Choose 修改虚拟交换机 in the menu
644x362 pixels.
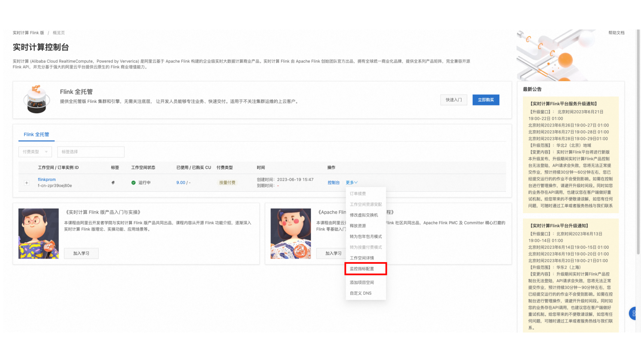364,215
